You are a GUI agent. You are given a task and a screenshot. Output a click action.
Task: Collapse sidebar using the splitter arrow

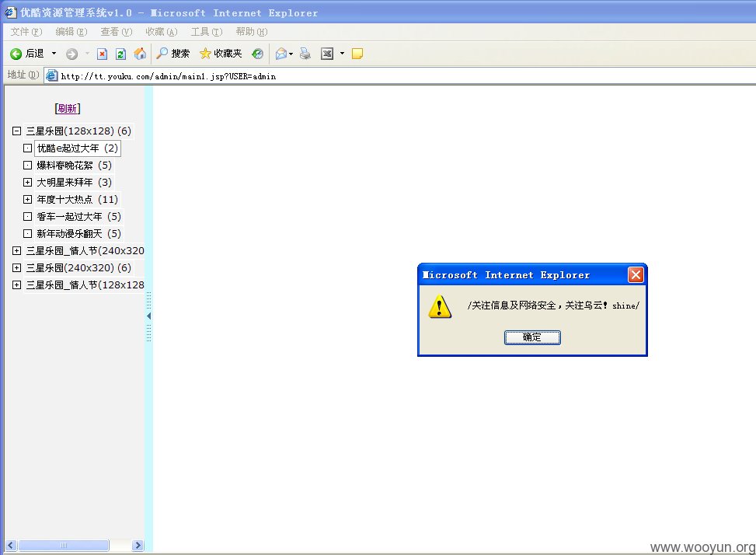(x=148, y=316)
